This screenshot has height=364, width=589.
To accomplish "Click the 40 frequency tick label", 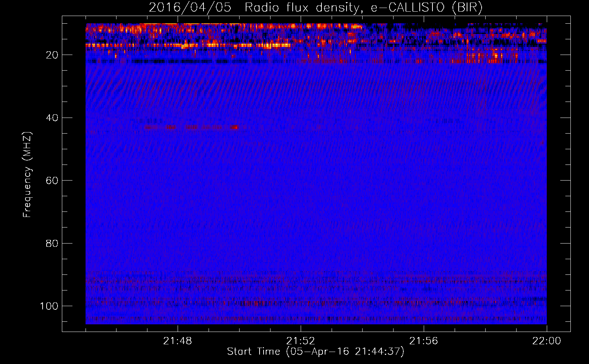I will 52,118.
